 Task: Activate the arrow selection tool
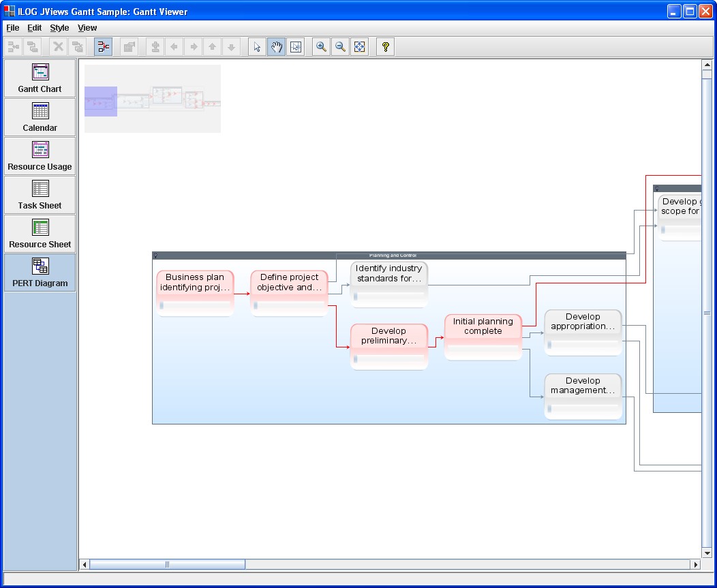pyautogui.click(x=257, y=47)
